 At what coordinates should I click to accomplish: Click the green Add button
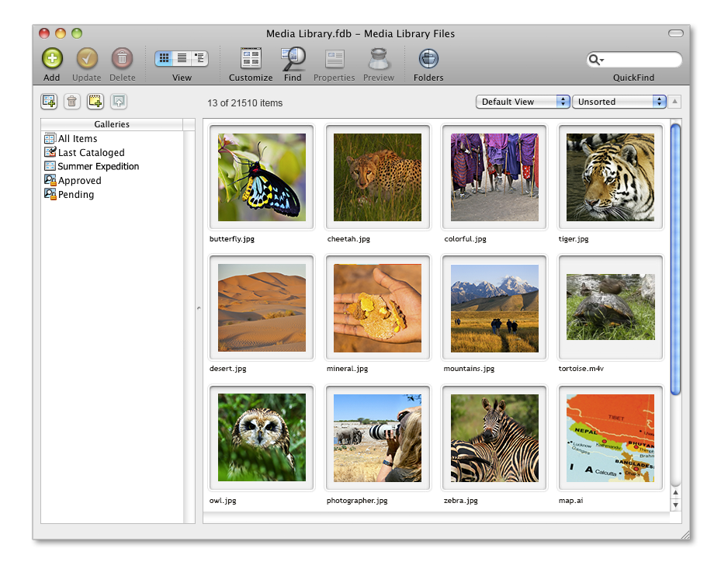click(52, 59)
